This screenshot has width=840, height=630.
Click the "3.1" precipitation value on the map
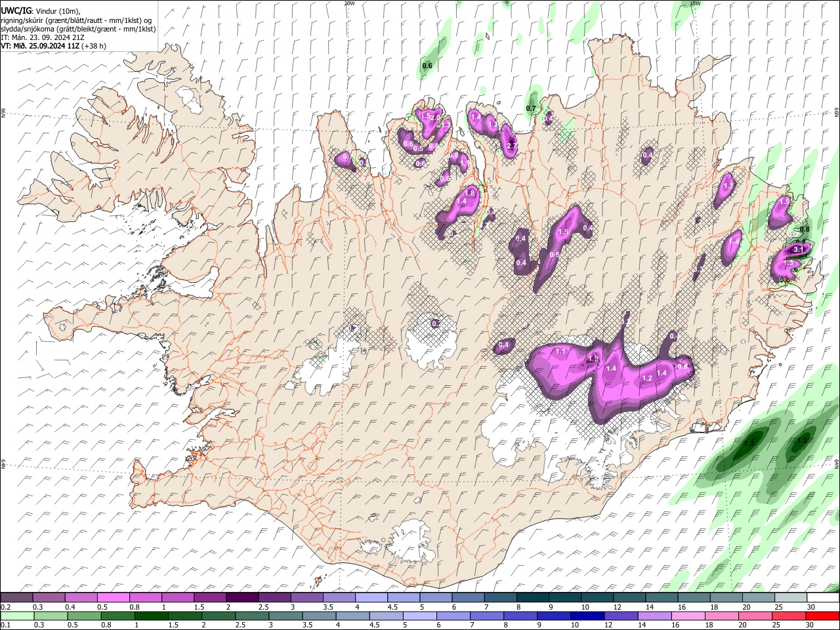(x=799, y=250)
